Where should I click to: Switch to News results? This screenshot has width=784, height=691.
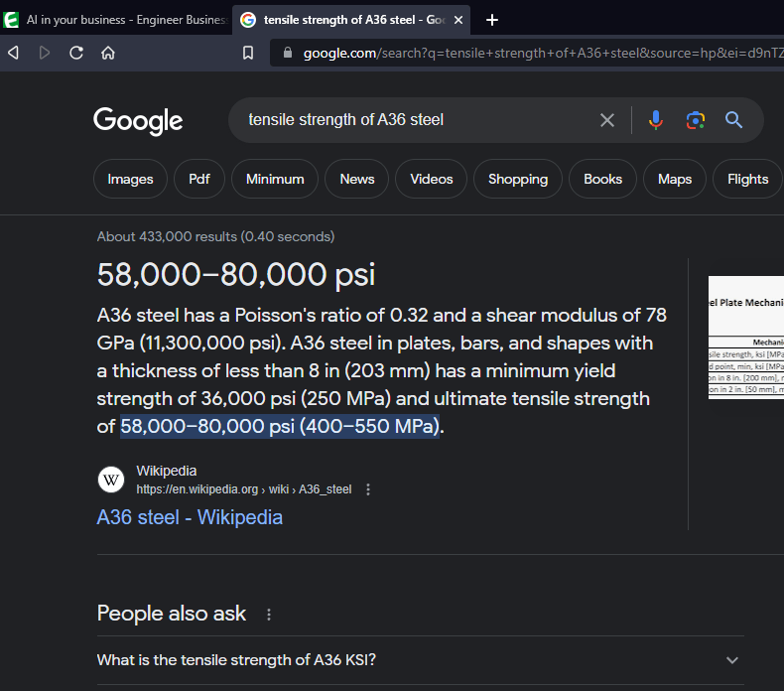click(356, 179)
